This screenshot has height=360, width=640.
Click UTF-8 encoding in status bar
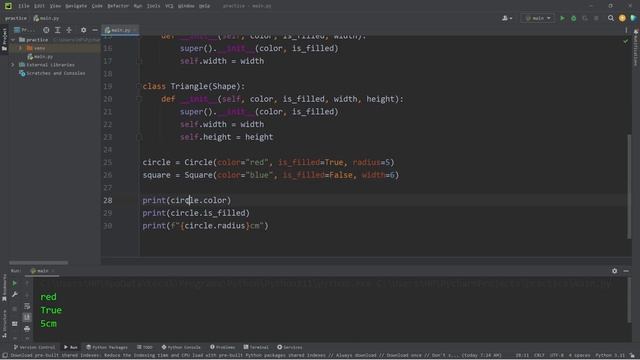pyautogui.click(x=557, y=356)
